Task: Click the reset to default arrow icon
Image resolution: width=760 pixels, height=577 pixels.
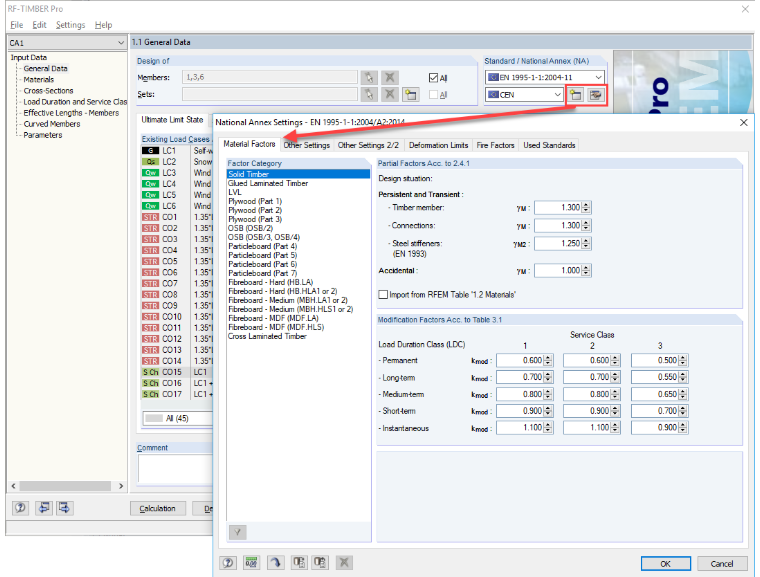Action: pos(275,562)
